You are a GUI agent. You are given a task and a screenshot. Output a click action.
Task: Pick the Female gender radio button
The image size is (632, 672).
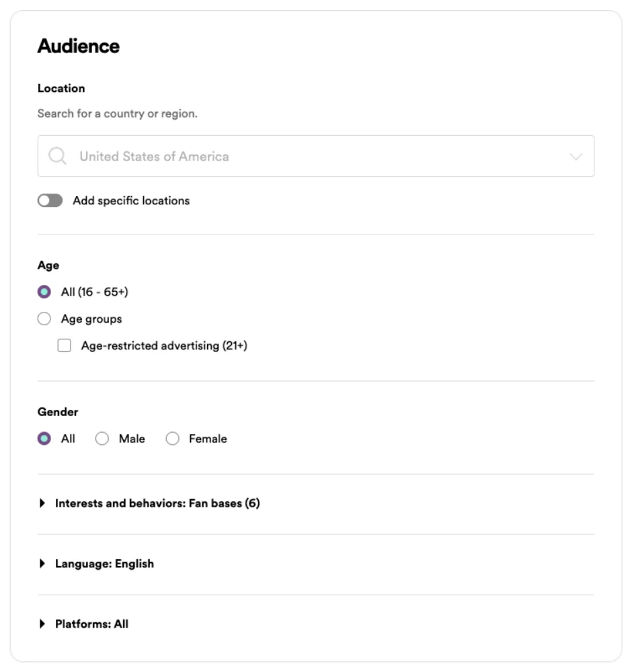click(x=173, y=439)
